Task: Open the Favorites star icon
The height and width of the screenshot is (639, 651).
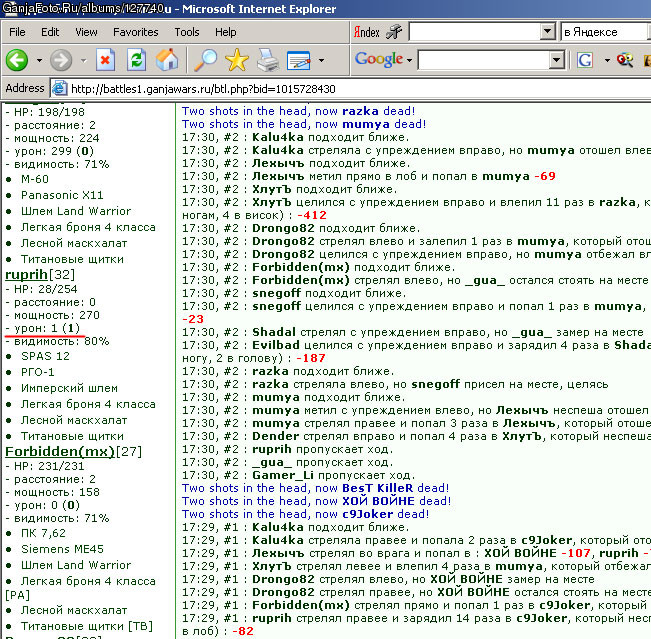Action: [237, 60]
